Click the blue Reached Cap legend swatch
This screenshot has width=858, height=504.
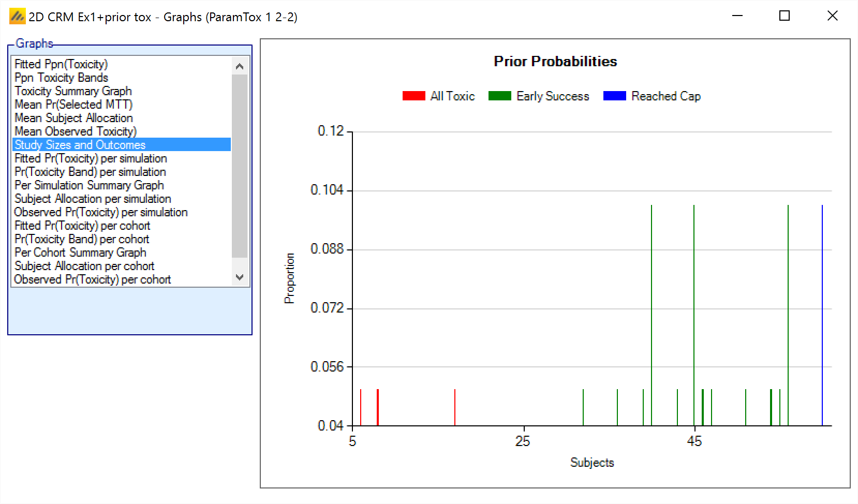point(614,96)
